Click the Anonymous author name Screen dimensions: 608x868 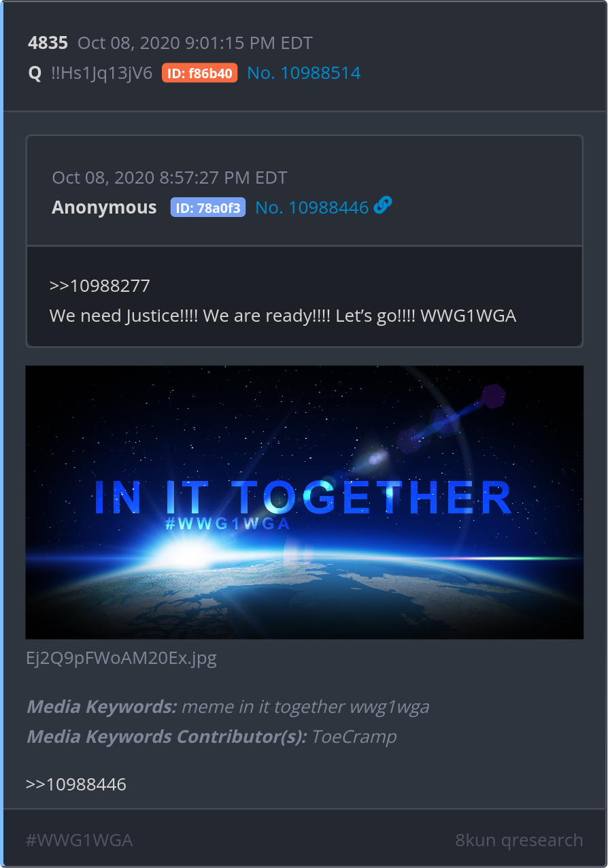(x=104, y=207)
